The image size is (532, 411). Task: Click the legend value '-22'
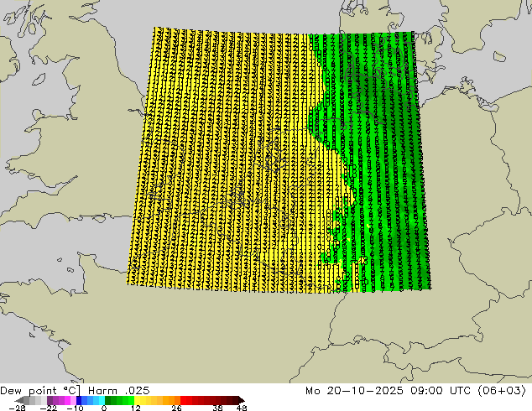49,408
